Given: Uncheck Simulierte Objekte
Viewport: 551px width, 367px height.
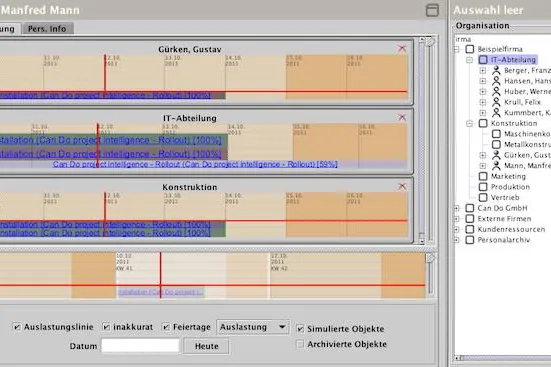Looking at the screenshot, I should pos(300,329).
